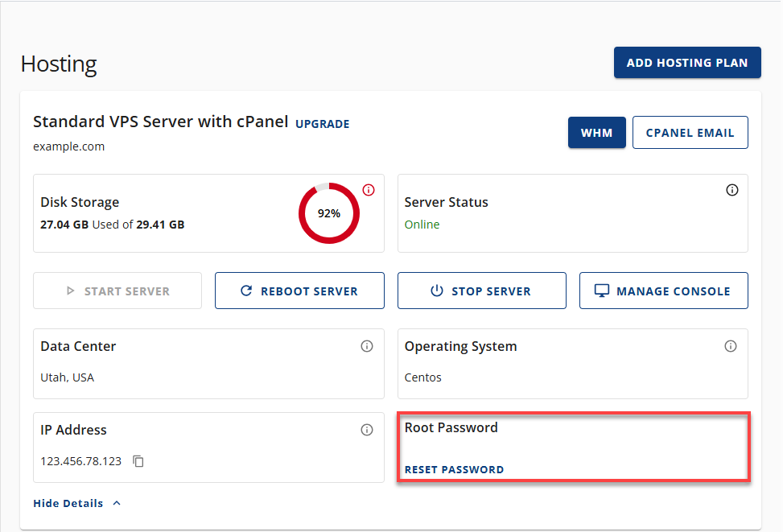Click the ADD HOSTING PLAN button
The width and height of the screenshot is (783, 532).
[x=687, y=62]
